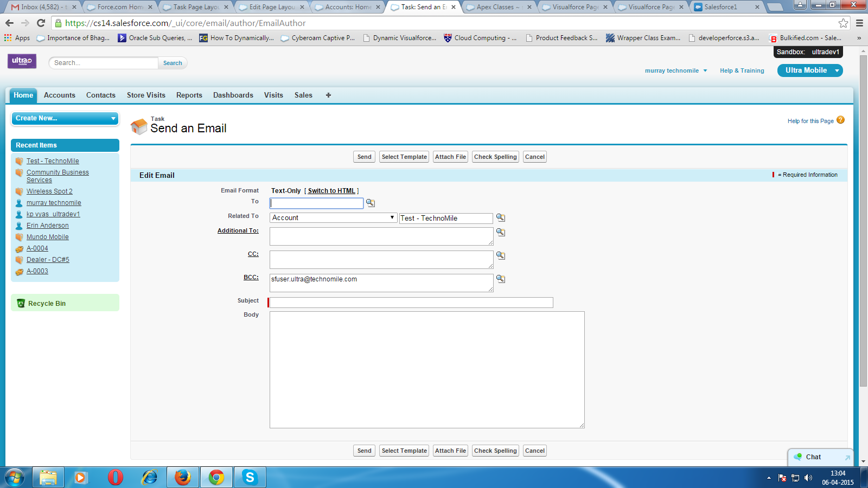Click the top Select Template button
This screenshot has height=488, width=868.
pyautogui.click(x=404, y=157)
